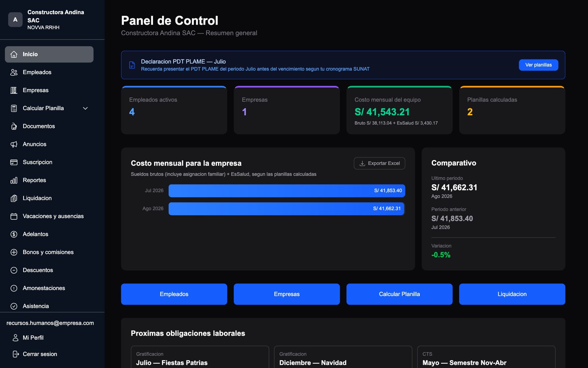588x368 pixels.
Task: Click recursos.humanos@empresa.com email text
Action: pos(50,323)
